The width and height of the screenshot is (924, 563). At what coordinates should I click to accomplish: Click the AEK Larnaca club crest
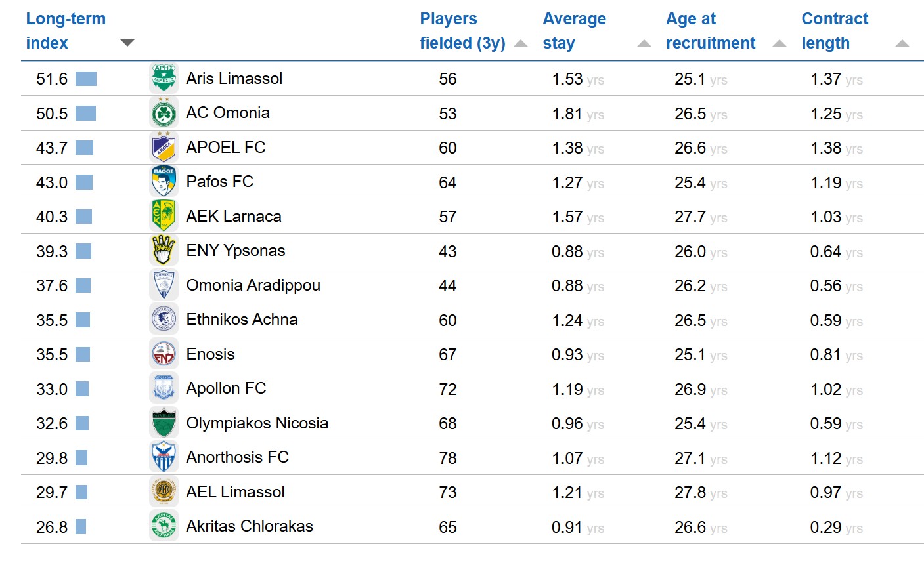tap(164, 217)
